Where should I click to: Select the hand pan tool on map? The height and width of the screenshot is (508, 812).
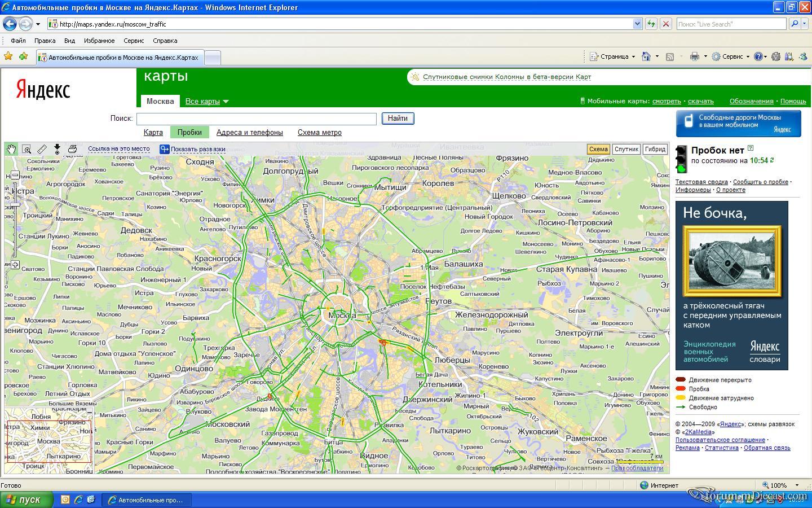(11, 149)
